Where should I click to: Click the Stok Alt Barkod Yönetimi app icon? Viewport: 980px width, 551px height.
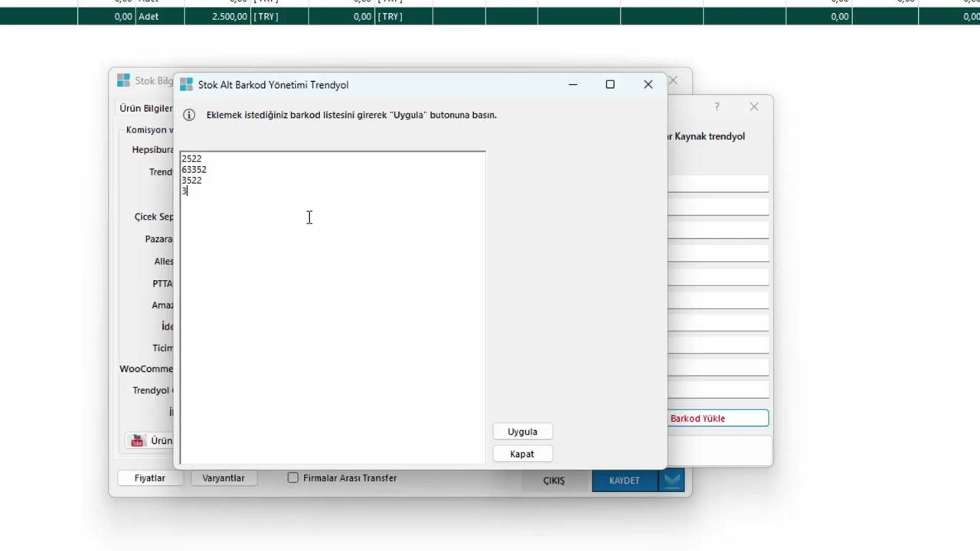coord(186,85)
